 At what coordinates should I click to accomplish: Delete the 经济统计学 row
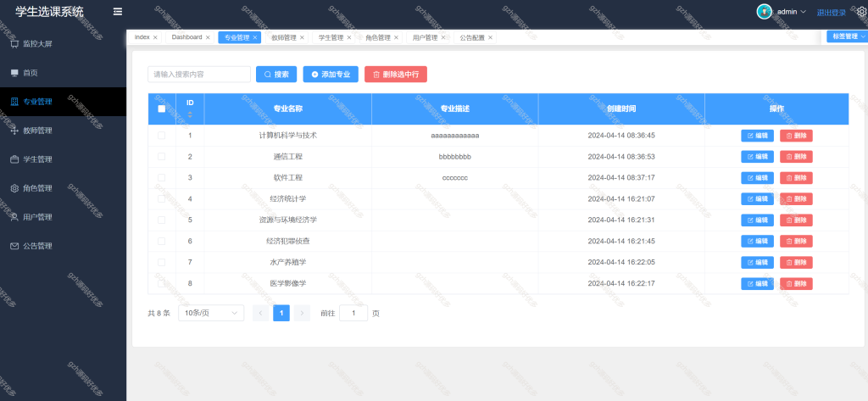(x=796, y=199)
